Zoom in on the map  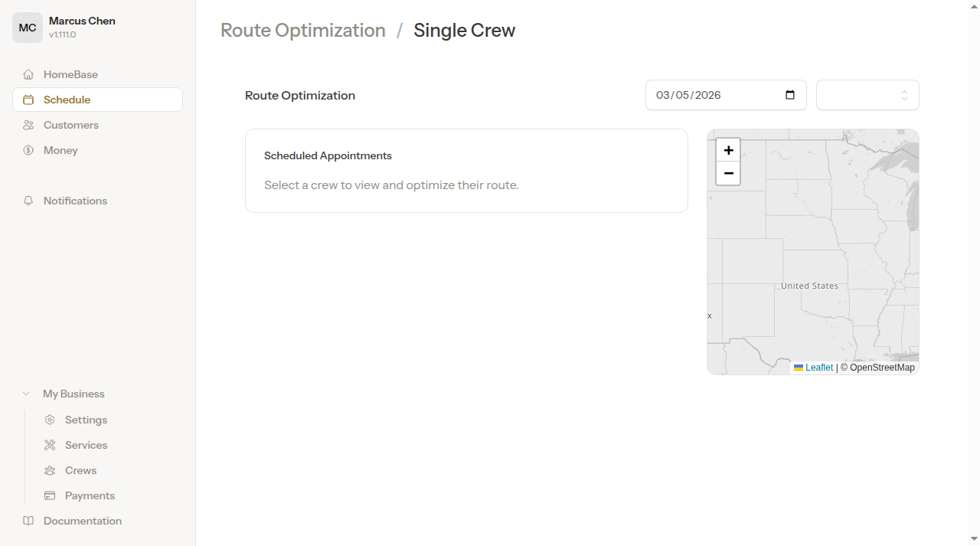(x=728, y=150)
